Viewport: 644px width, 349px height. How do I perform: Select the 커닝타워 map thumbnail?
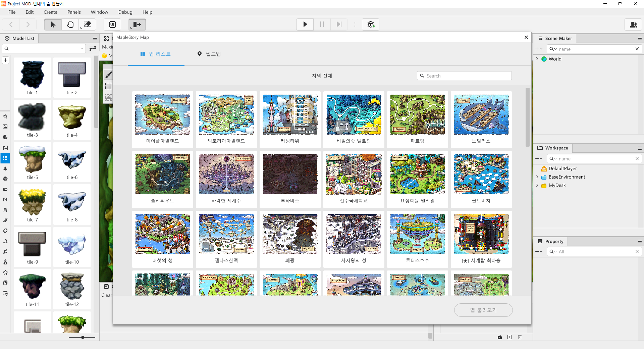tap(290, 119)
